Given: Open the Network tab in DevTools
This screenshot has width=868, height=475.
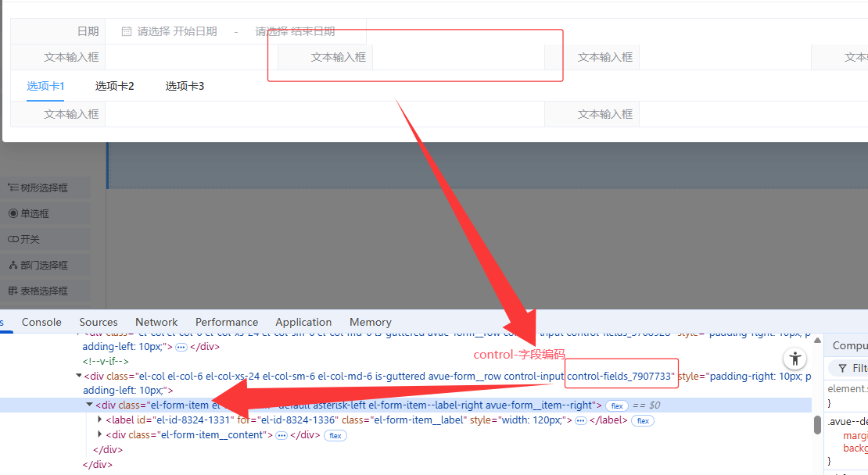Looking at the screenshot, I should pyautogui.click(x=156, y=322).
